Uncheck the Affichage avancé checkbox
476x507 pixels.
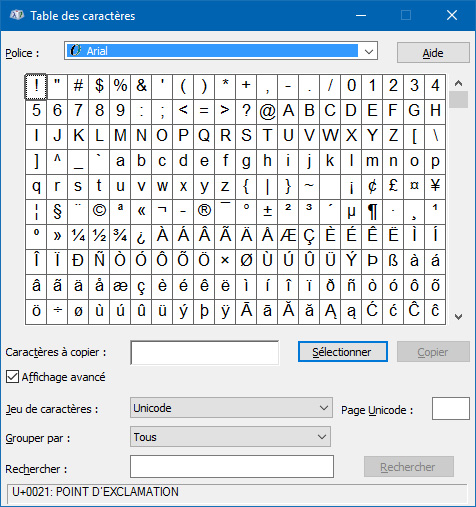[12, 377]
